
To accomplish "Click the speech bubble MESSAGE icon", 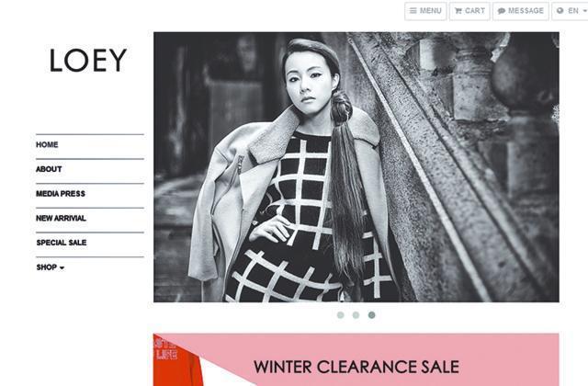I will 502,11.
